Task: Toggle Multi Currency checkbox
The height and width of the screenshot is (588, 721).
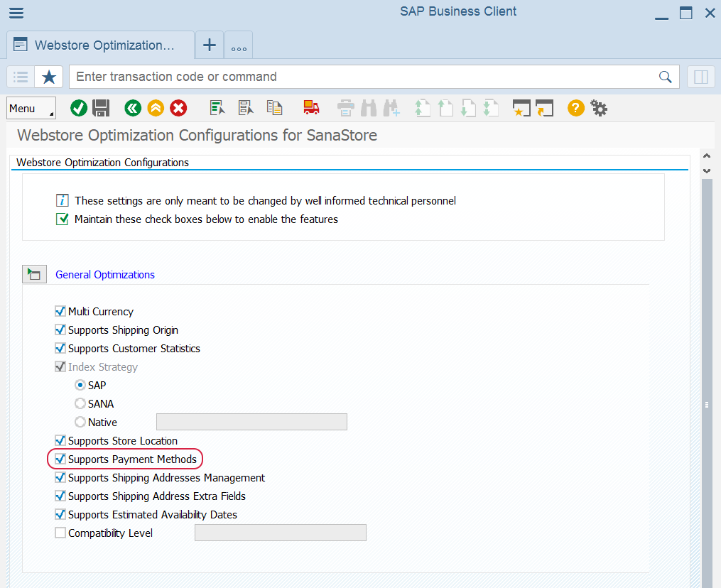Action: 60,311
